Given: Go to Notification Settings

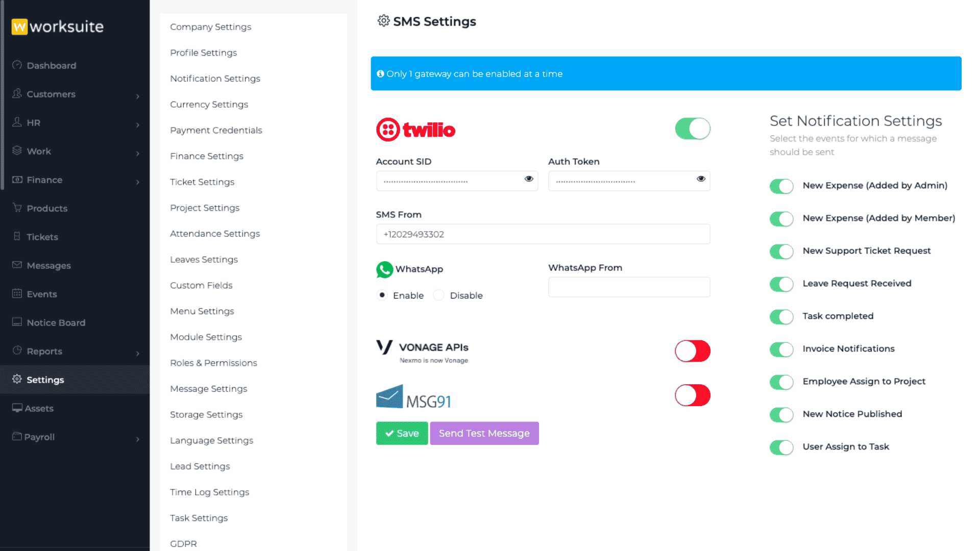Looking at the screenshot, I should point(215,78).
